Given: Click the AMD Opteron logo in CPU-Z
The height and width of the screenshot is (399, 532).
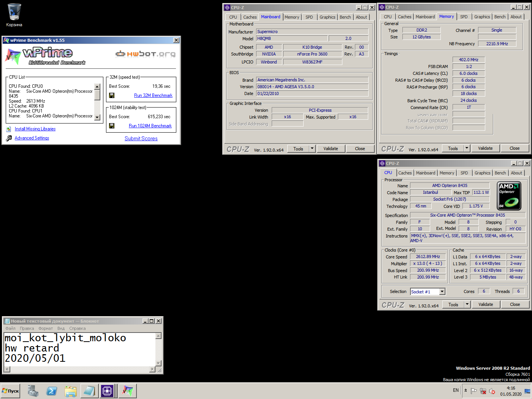Looking at the screenshot, I should pos(509,196).
